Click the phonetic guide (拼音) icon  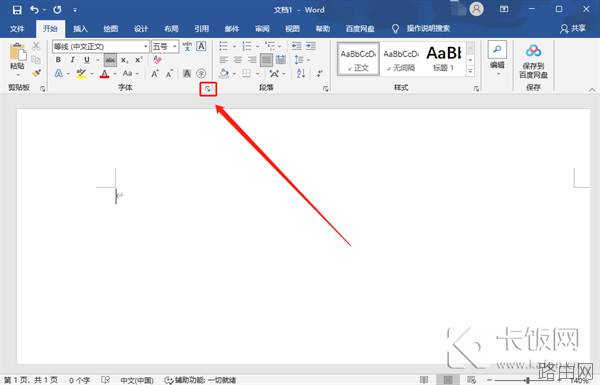pyautogui.click(x=187, y=47)
